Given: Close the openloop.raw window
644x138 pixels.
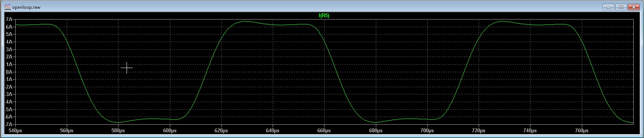Looking at the screenshot, I should pyautogui.click(x=634, y=7).
